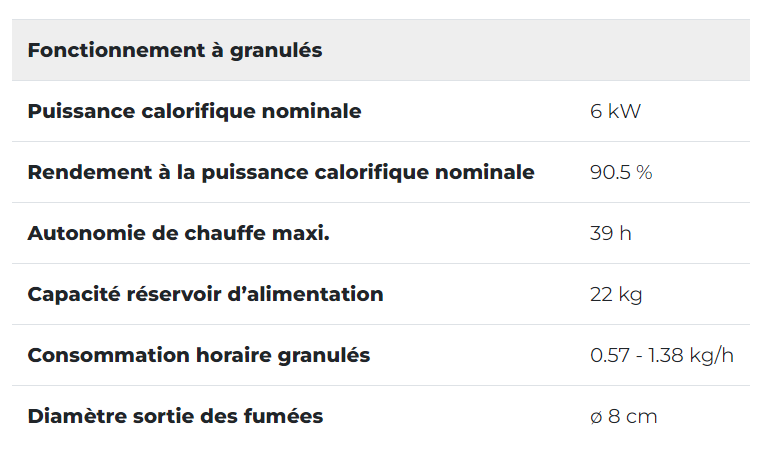761x476 pixels.
Task: Click the "22 kg" capacity value
Action: (616, 294)
